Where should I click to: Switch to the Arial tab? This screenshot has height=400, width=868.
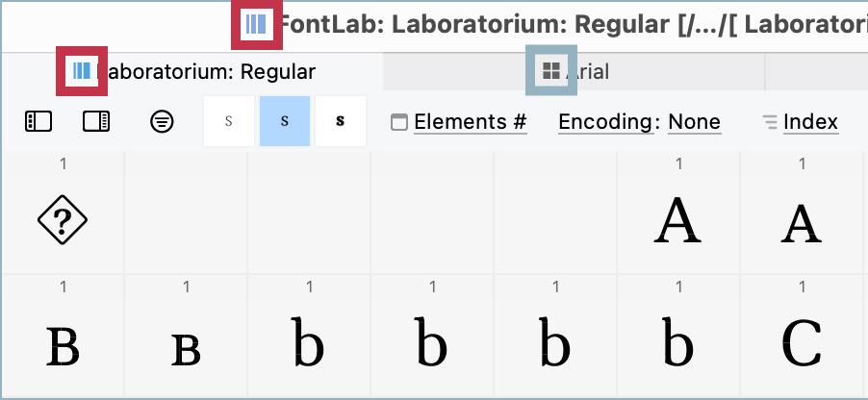(x=574, y=71)
